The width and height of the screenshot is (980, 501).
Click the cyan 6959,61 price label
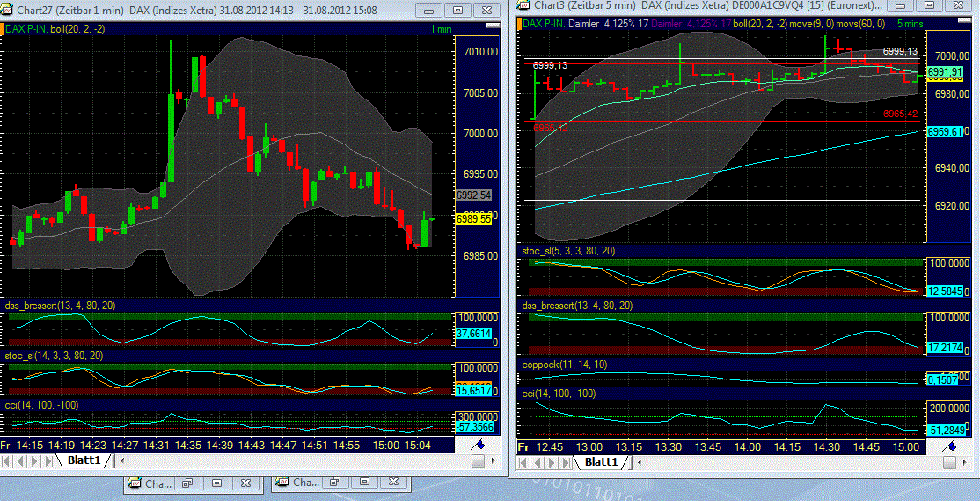tap(945, 132)
